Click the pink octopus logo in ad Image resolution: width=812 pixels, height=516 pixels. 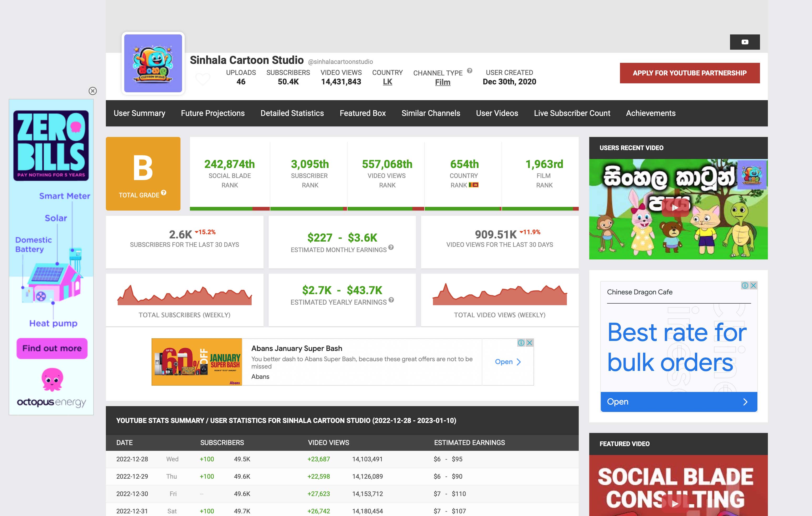[52, 379]
